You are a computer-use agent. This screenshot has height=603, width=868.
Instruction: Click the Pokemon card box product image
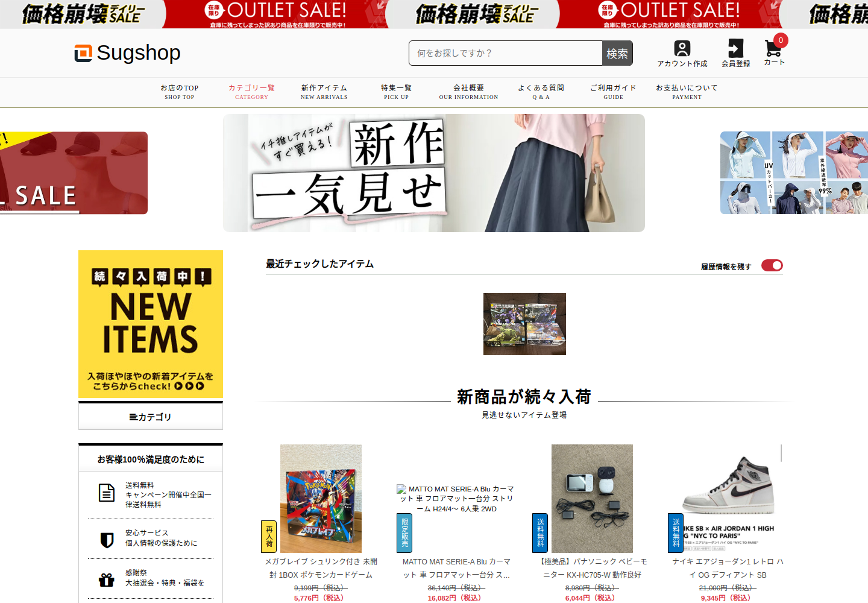coord(321,499)
